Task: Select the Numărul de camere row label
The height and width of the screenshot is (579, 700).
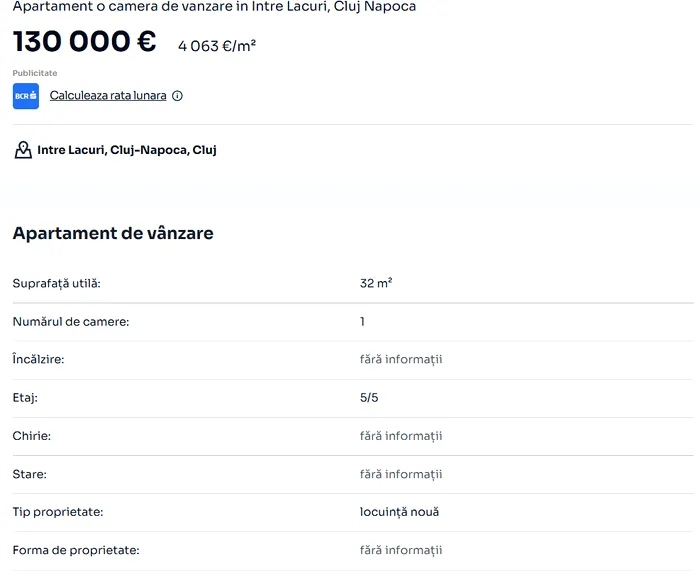Action: pyautogui.click(x=71, y=321)
